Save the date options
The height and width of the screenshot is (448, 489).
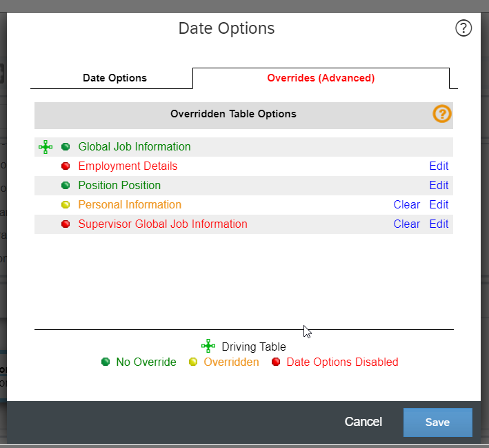(437, 422)
